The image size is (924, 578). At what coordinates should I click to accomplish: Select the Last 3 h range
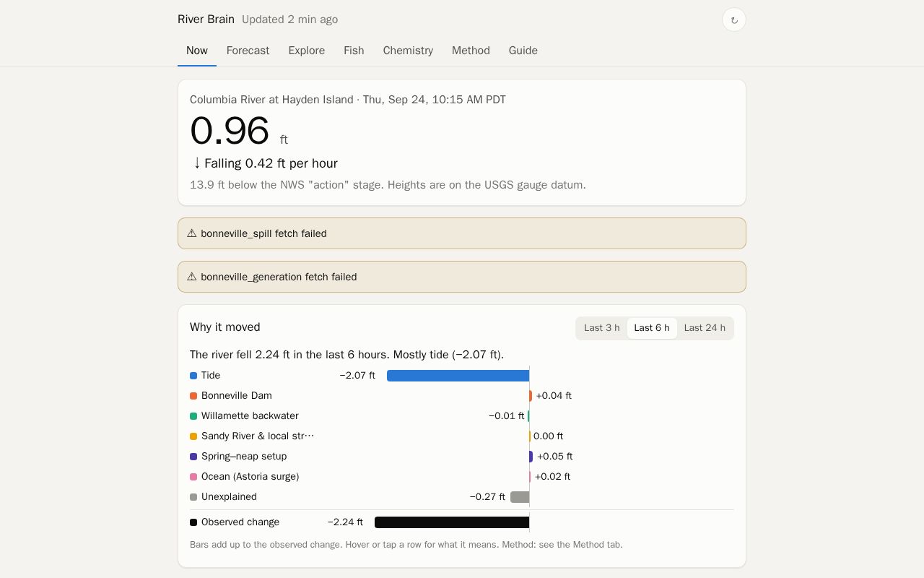tap(602, 328)
